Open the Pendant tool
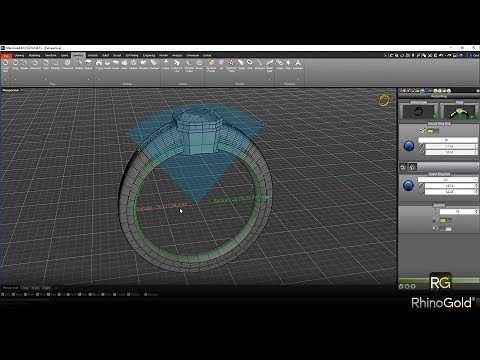The width and height of the screenshot is (480, 360). (x=298, y=64)
